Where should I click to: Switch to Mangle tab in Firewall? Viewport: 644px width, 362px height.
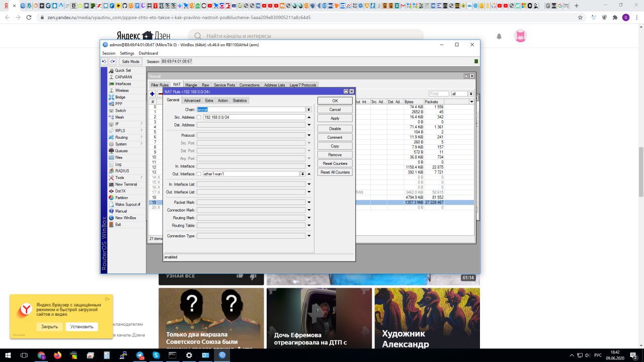coord(191,85)
